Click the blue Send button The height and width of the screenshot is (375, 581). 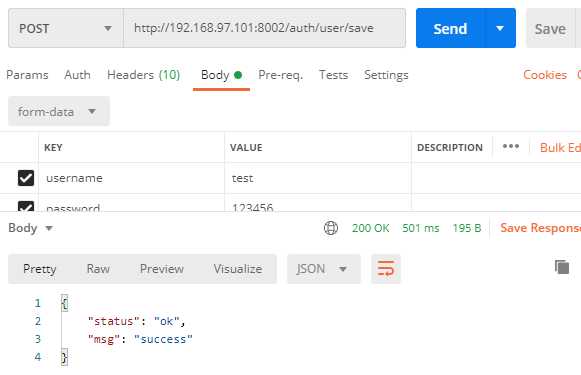[450, 28]
